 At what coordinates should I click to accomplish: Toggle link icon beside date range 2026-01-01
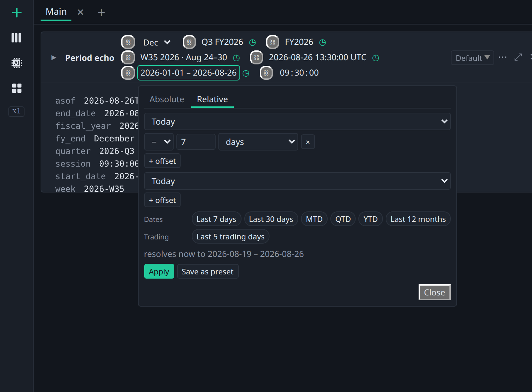(128, 73)
